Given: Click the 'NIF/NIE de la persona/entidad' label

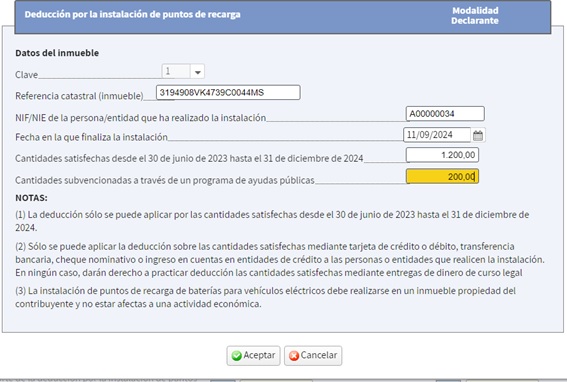Looking at the screenshot, I should pyautogui.click(x=141, y=118).
